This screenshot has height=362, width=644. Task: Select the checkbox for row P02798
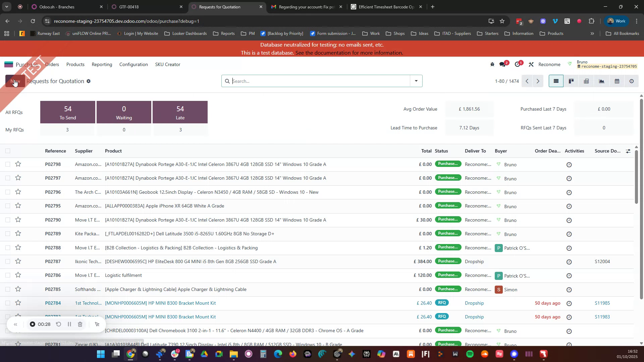pyautogui.click(x=8, y=164)
